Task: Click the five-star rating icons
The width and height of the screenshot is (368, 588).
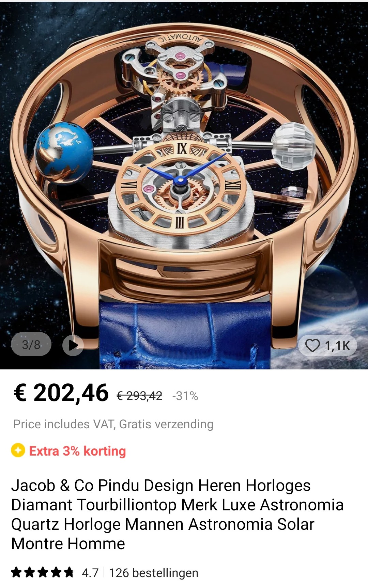Action: (42, 572)
